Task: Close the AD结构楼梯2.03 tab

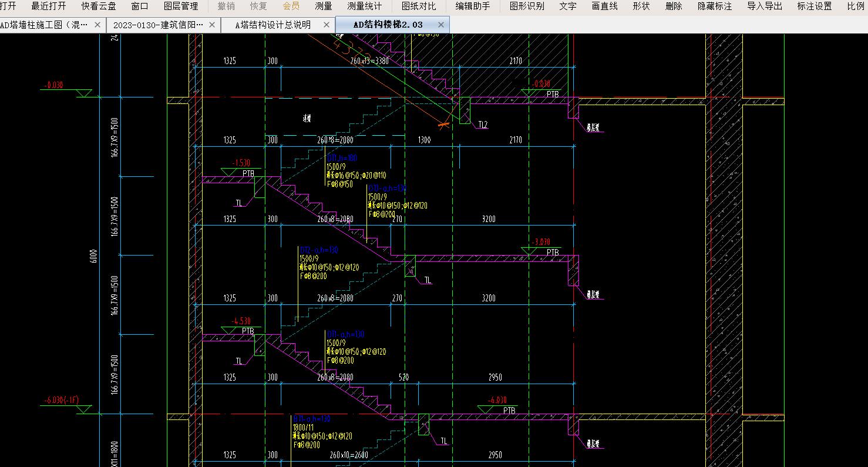Action: tap(441, 25)
